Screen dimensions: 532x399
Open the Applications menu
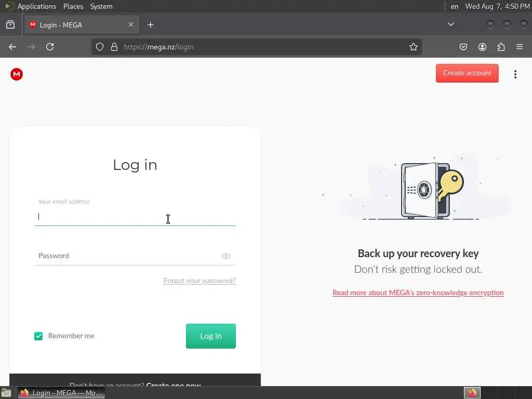[x=37, y=6]
